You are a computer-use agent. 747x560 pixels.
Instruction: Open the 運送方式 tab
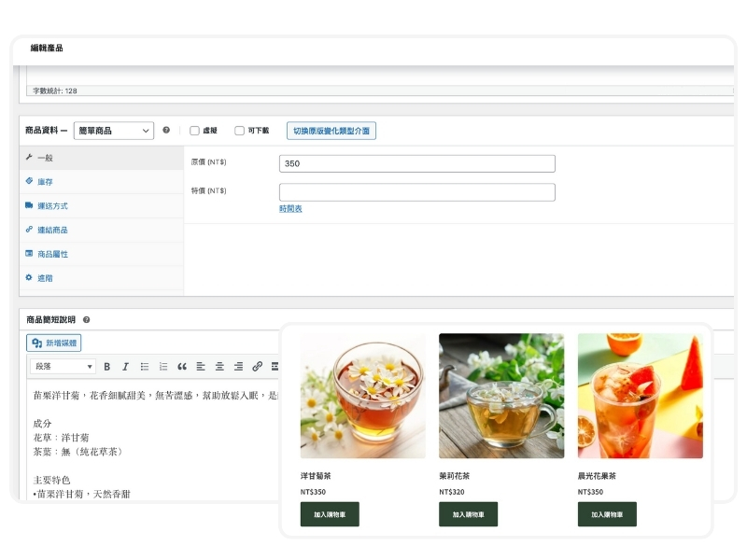(52, 205)
